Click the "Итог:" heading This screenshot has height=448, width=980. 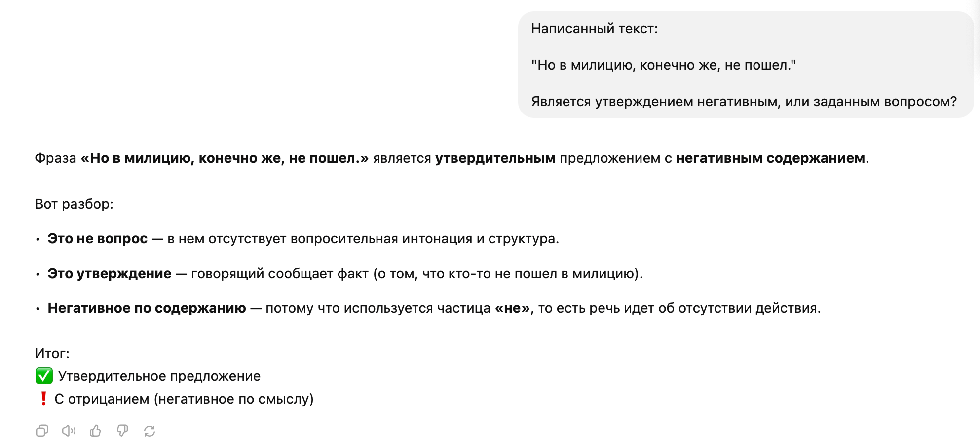[52, 354]
